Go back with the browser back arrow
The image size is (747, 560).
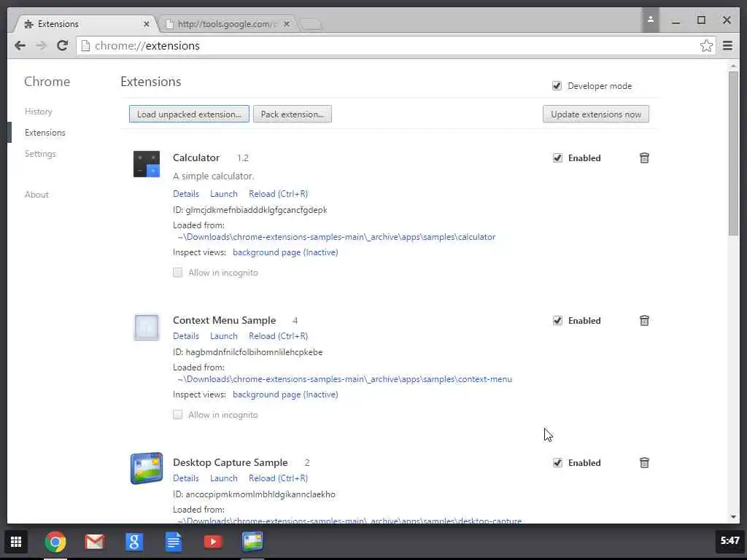pos(20,46)
